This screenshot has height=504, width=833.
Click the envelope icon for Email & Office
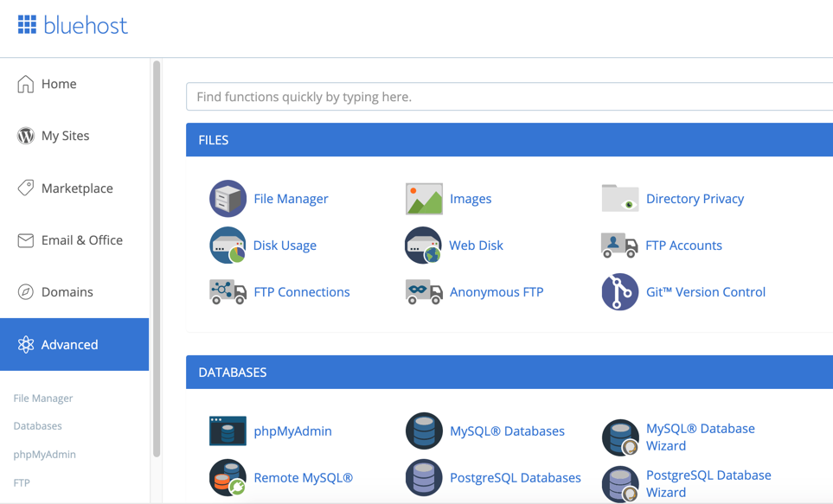[25, 240]
